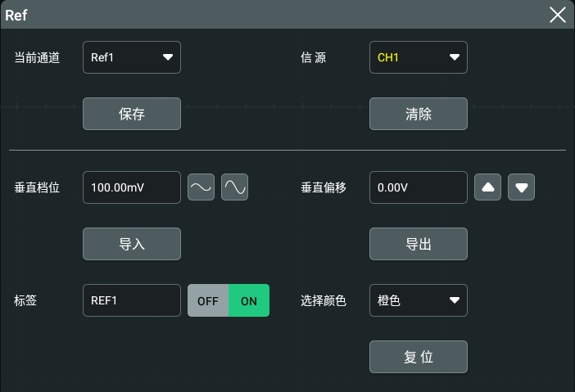Increase vertical scale with large wave icon
Screen dimensions: 575x392
point(234,187)
